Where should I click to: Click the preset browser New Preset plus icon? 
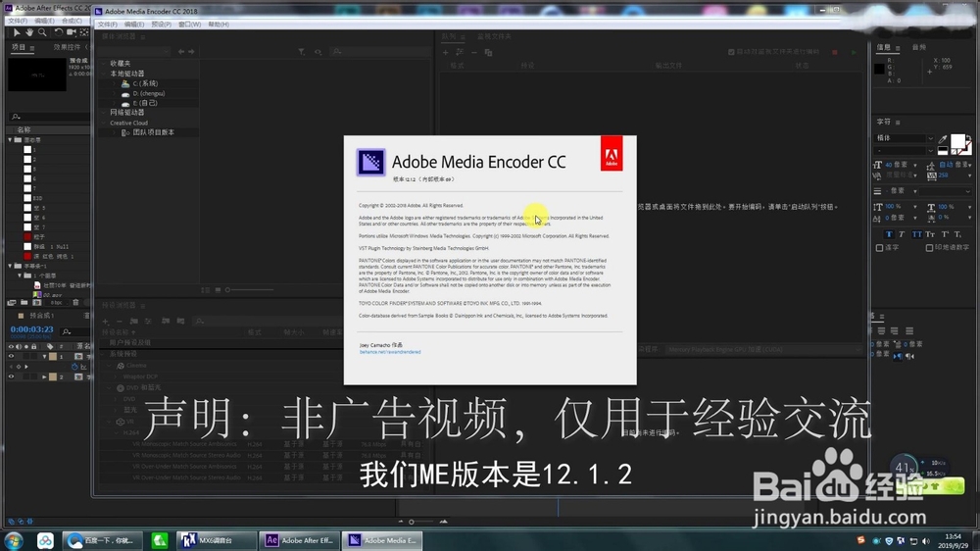coord(105,321)
